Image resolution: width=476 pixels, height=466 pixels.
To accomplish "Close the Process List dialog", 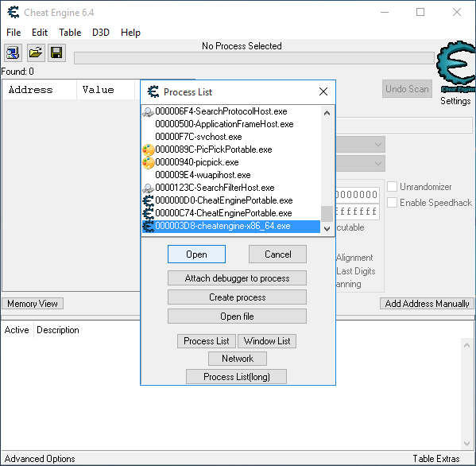I will (323, 91).
